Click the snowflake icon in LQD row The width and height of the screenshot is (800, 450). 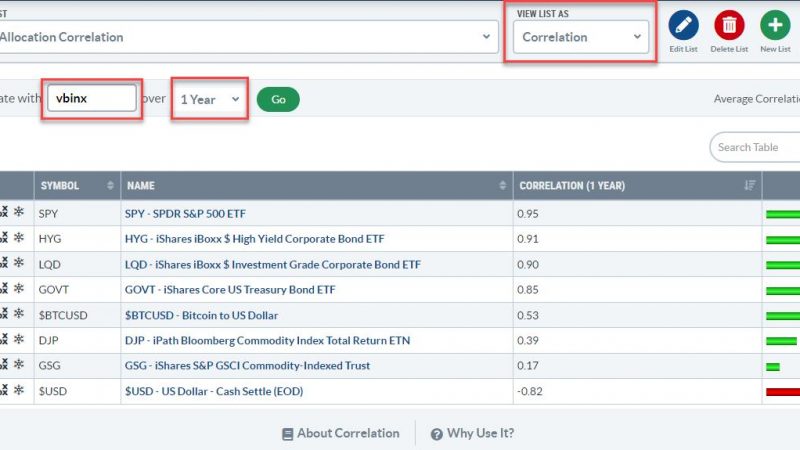tap(19, 262)
